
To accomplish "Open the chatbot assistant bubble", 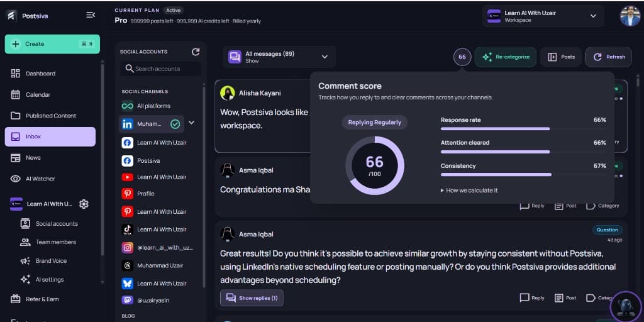I will coord(626,307).
